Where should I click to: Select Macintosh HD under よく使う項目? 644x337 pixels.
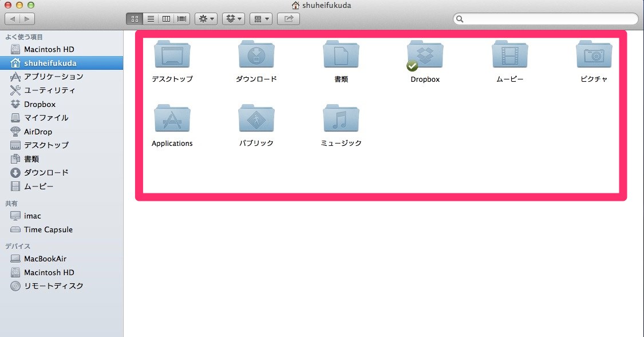(62, 49)
